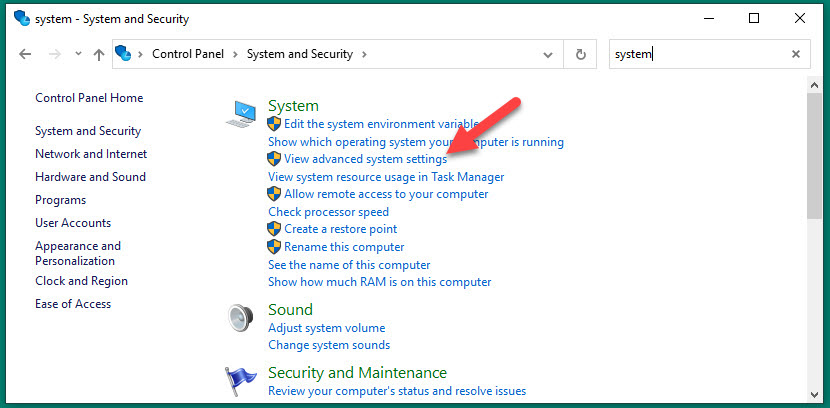Refresh the Control Panel view

(x=581, y=54)
